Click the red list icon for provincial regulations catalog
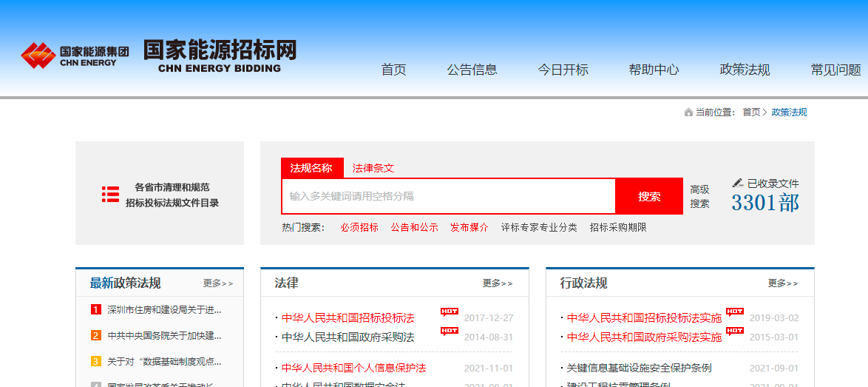Viewport: 868px width, 387px height. (110, 195)
